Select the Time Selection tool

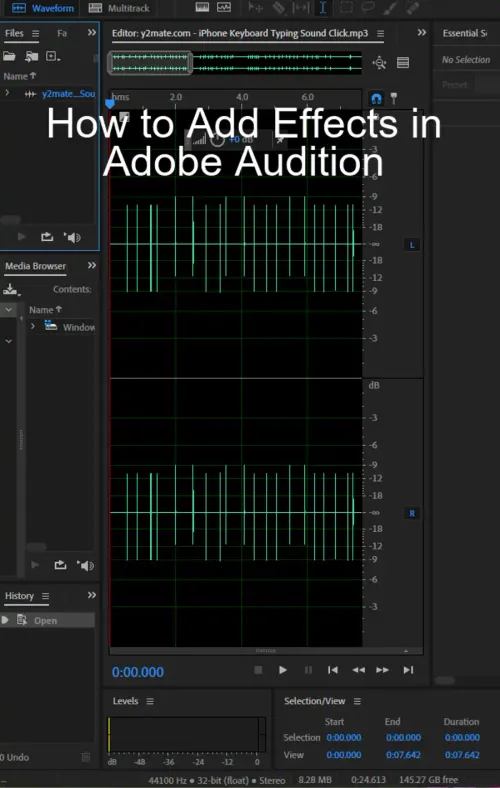pyautogui.click(x=323, y=8)
